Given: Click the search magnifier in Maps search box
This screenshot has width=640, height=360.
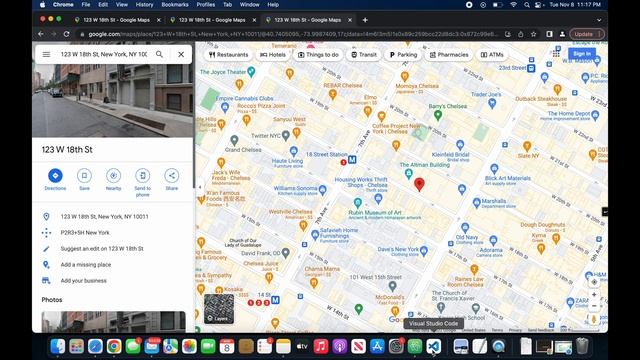Looking at the screenshot, I should (159, 54).
